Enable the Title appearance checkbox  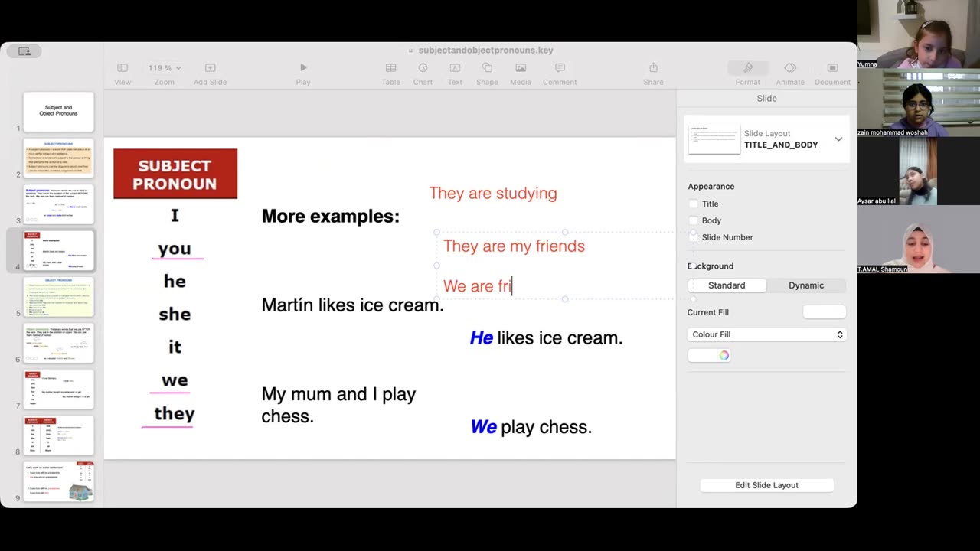pos(694,204)
